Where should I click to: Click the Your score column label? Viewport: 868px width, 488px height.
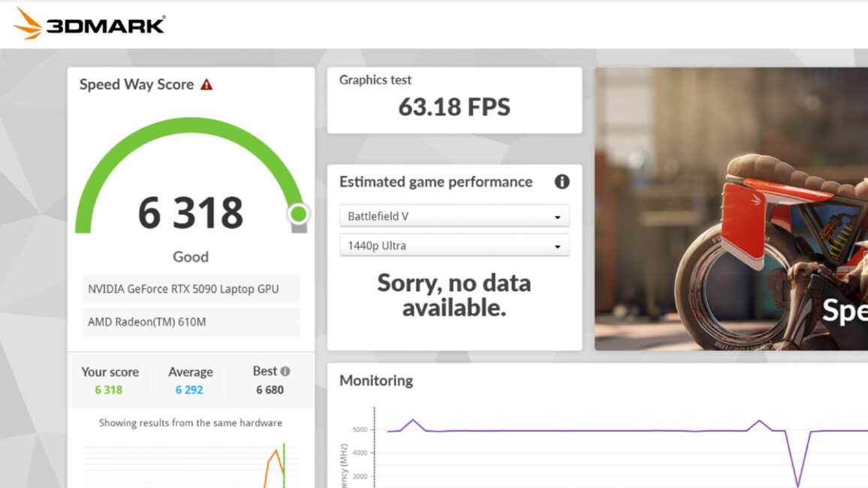(110, 372)
